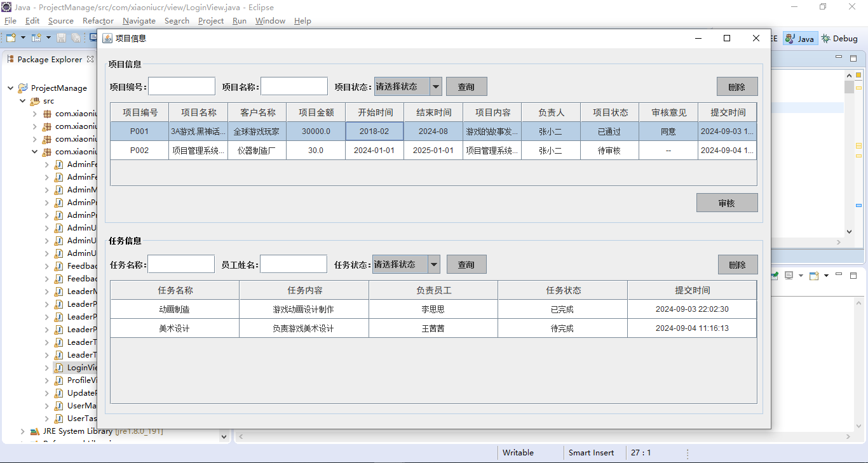This screenshot has height=463, width=868.
Task: Open the 项目状态 status dropdown
Action: click(408, 86)
